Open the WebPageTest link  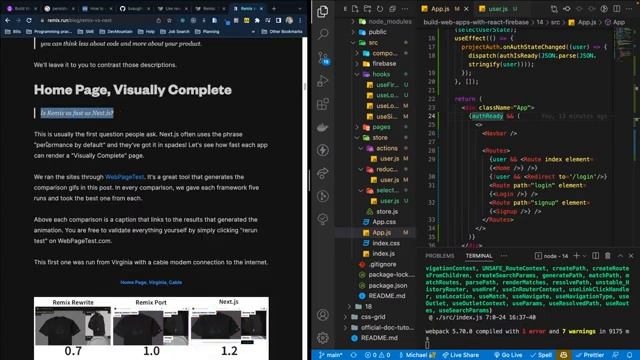124,177
